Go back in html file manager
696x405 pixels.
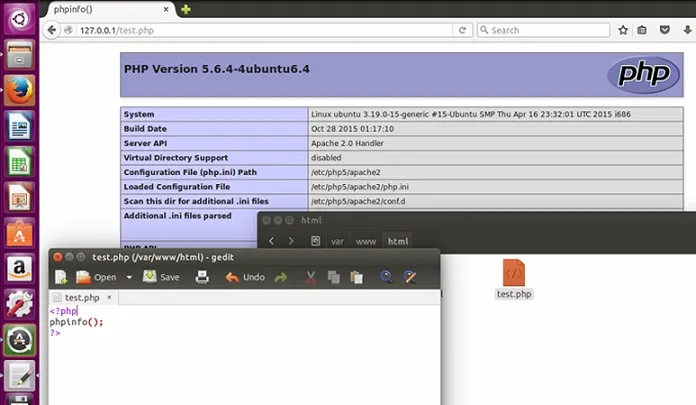pos(272,241)
